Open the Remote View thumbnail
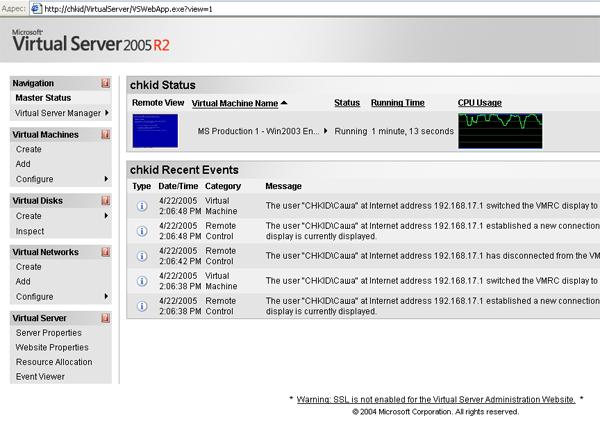Viewport: 600px width, 422px height. click(x=155, y=131)
